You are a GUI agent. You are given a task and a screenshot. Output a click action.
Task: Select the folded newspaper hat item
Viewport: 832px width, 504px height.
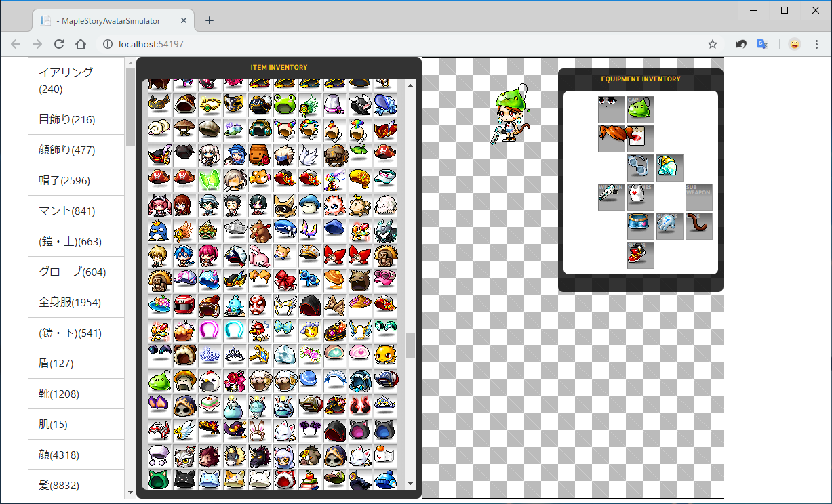tap(235, 229)
